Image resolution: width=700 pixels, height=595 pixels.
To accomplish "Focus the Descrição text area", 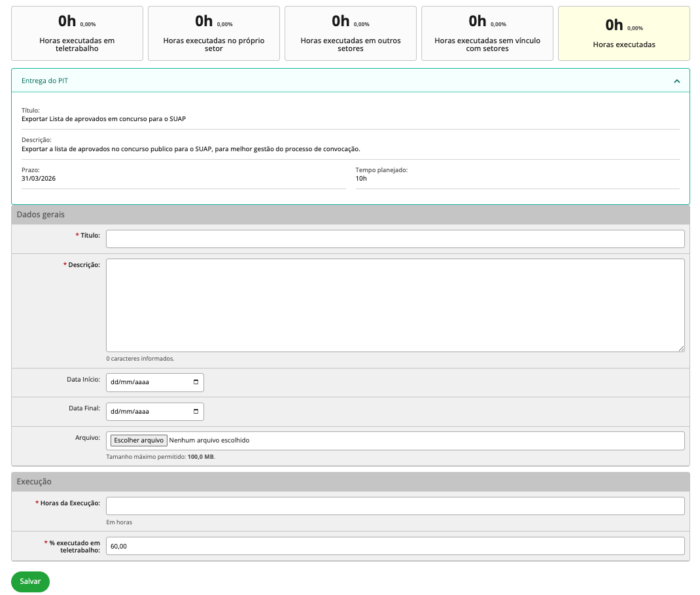I will [x=394, y=305].
